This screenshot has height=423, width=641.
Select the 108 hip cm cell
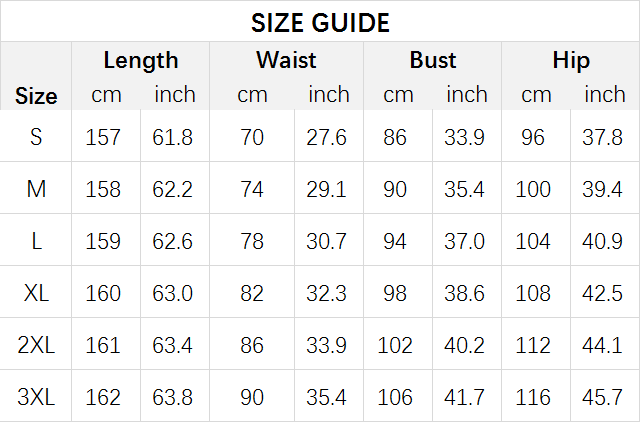click(x=533, y=293)
